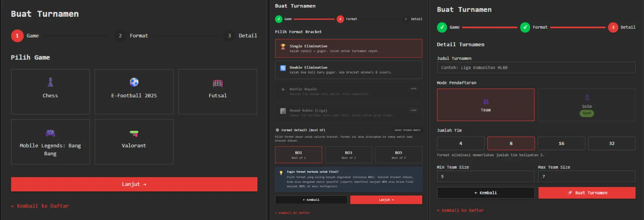Set Jumlah Tim to 16
Image resolution: width=644 pixels, height=220 pixels.
pyautogui.click(x=561, y=143)
